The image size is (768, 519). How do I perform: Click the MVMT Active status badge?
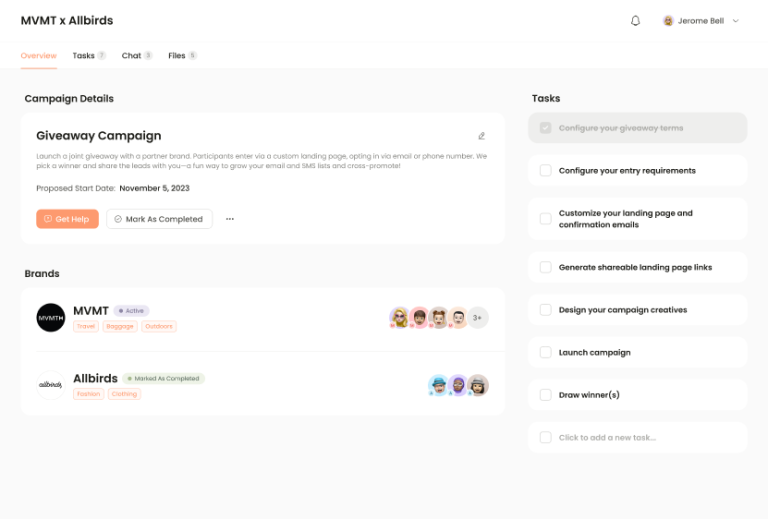131,311
